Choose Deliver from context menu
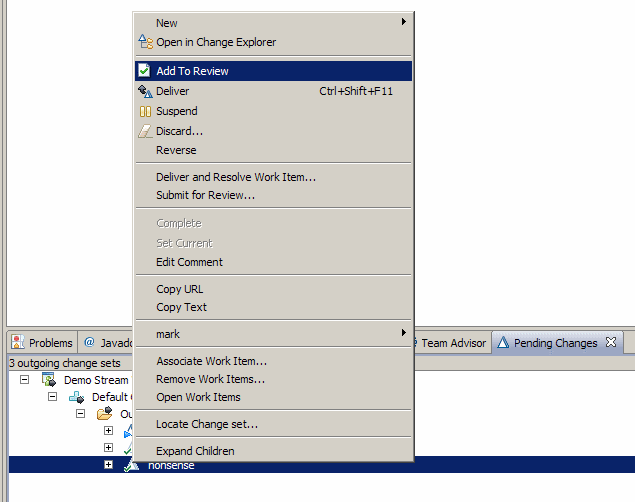Screen dimensions: 635x502 coord(273,91)
